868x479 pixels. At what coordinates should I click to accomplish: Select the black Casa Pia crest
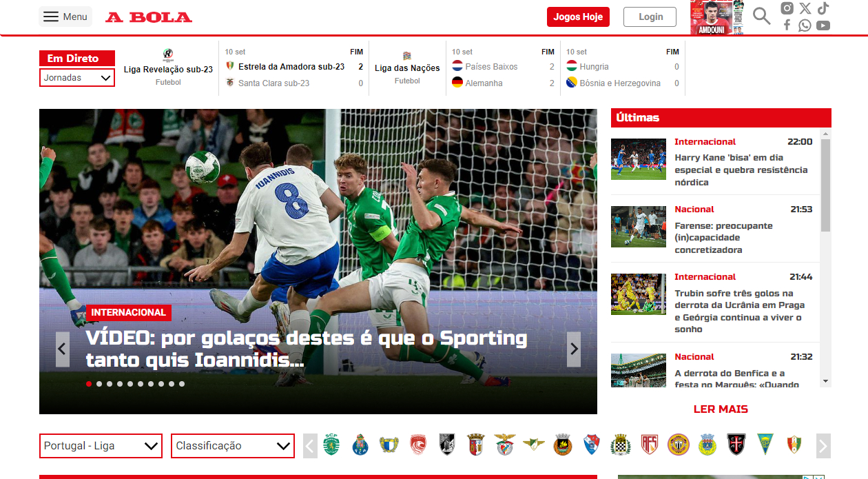(x=736, y=445)
